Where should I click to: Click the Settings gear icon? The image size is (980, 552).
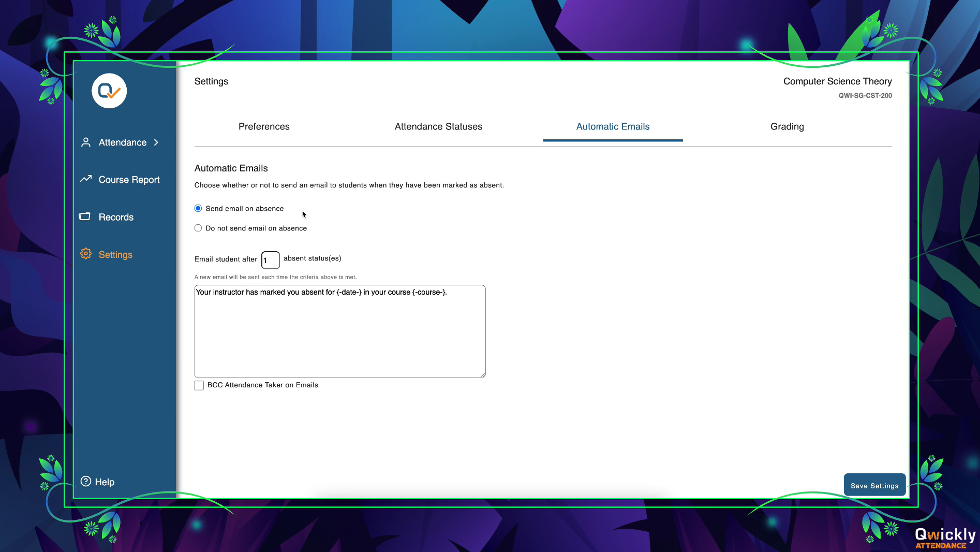(86, 254)
